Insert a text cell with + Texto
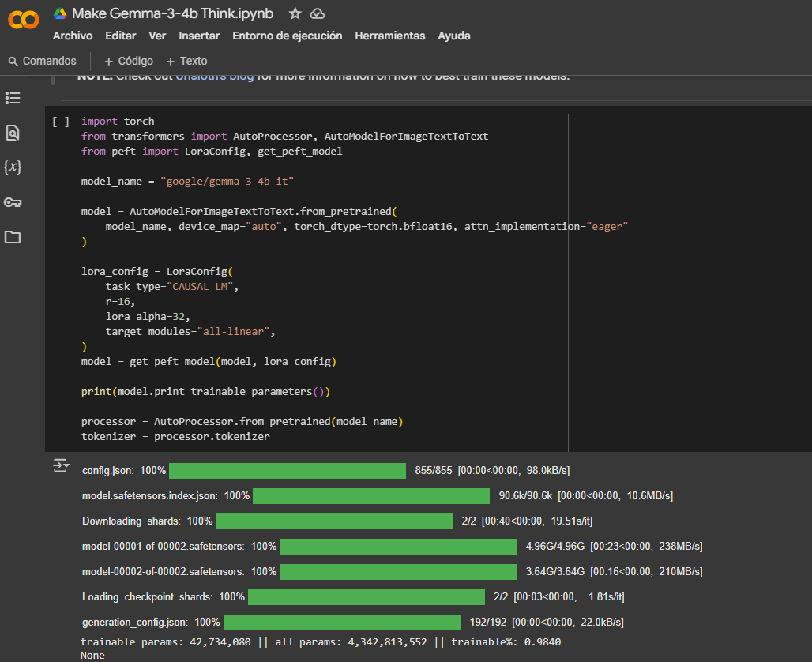This screenshot has height=662, width=812. point(186,61)
